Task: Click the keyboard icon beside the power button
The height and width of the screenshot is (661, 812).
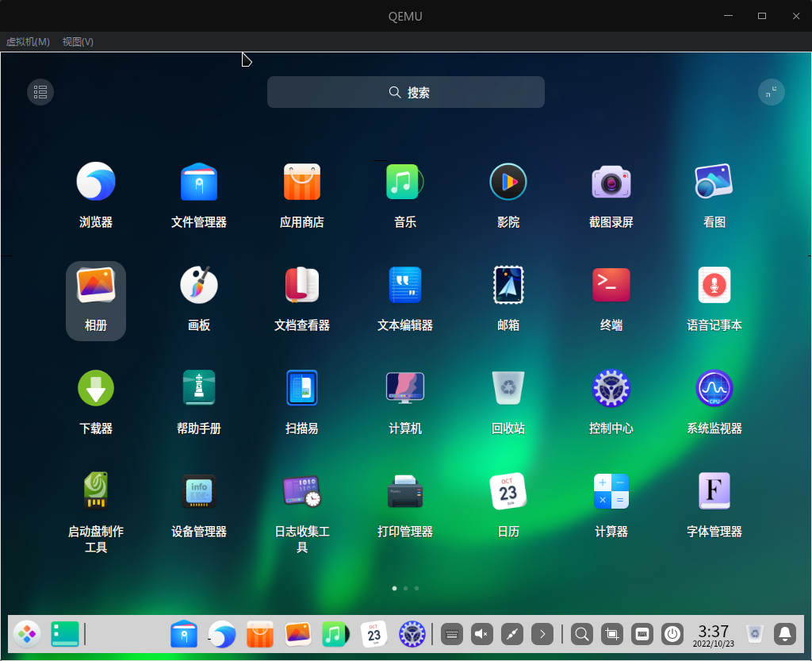Action: [642, 634]
